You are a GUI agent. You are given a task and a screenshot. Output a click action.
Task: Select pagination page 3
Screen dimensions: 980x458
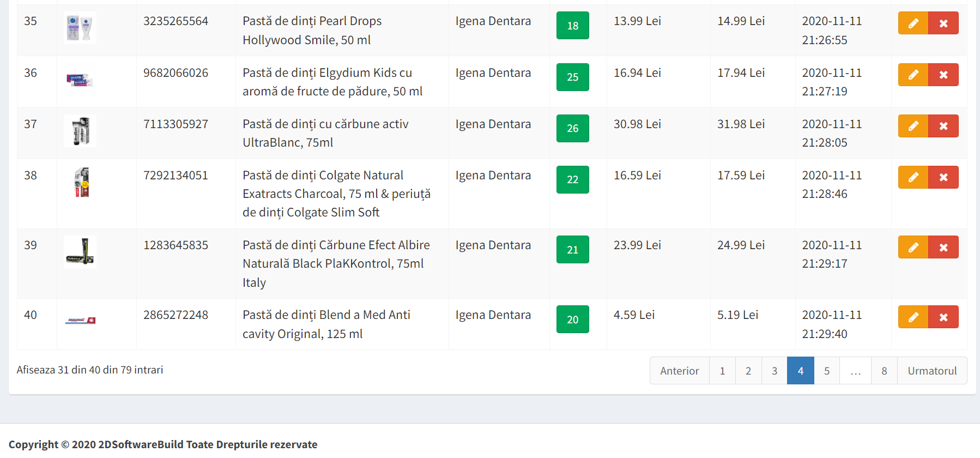[775, 371]
